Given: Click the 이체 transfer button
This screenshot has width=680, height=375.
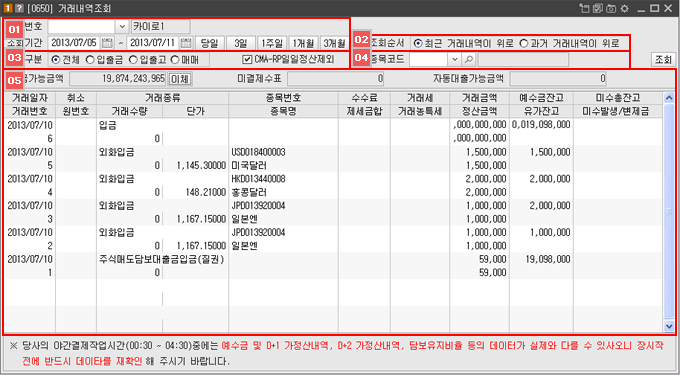Looking at the screenshot, I should [180, 79].
